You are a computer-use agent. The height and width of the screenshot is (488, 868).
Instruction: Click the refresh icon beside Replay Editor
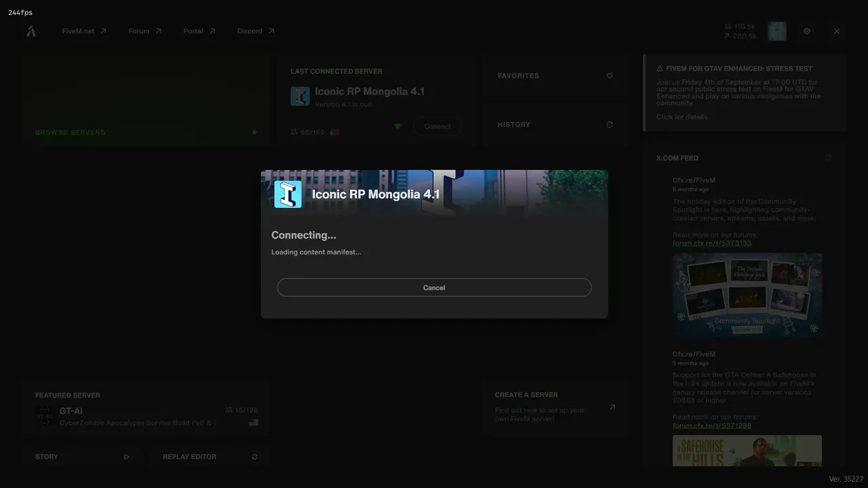[x=255, y=457]
